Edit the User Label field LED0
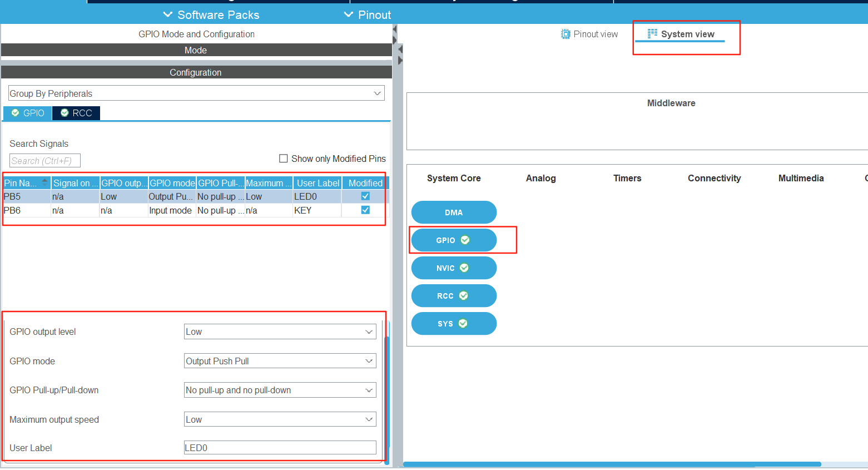Image resolution: width=868 pixels, height=470 pixels. click(x=280, y=448)
